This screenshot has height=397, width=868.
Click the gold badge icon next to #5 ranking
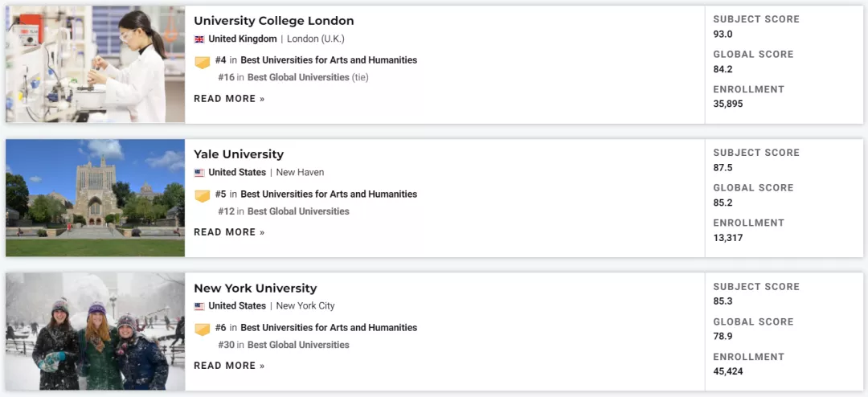[203, 195]
